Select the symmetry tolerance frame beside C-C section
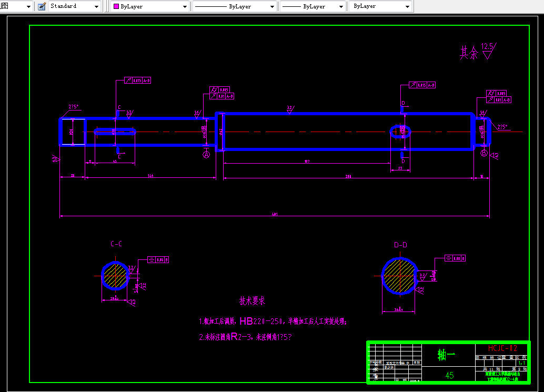 pos(158,260)
